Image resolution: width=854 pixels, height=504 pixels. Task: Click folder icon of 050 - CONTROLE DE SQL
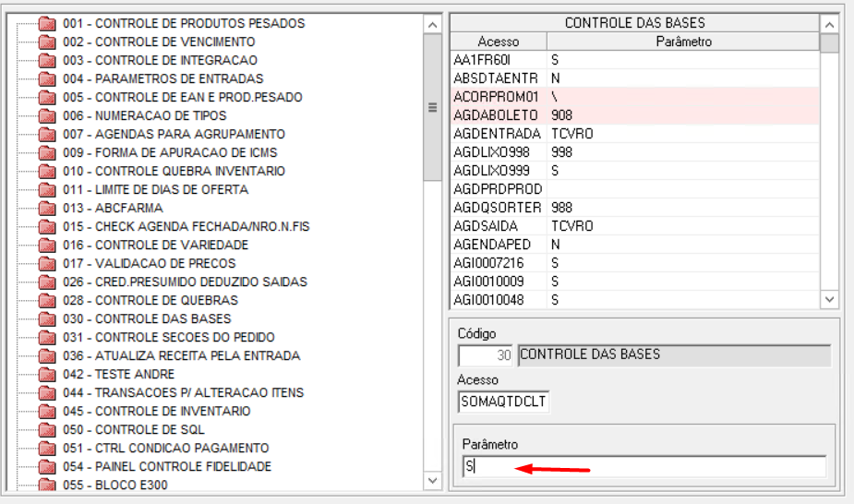point(47,430)
